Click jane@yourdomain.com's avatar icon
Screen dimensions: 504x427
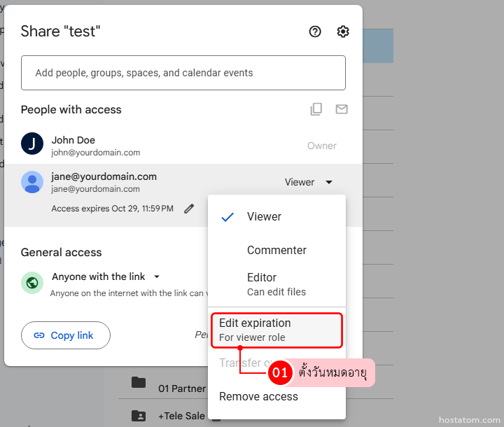(x=32, y=182)
